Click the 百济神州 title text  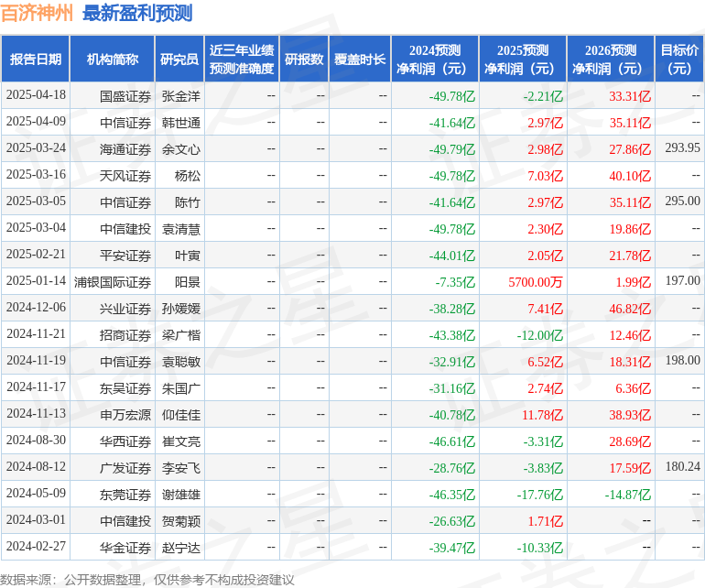tap(37, 13)
